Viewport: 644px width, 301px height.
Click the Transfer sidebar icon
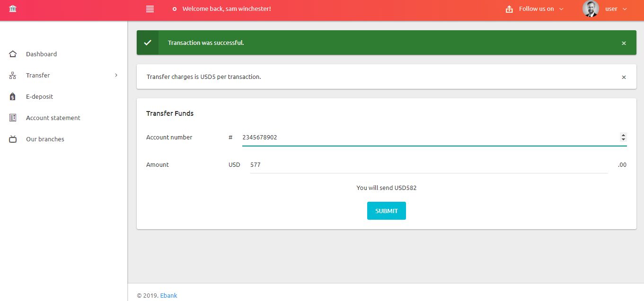[x=12, y=75]
